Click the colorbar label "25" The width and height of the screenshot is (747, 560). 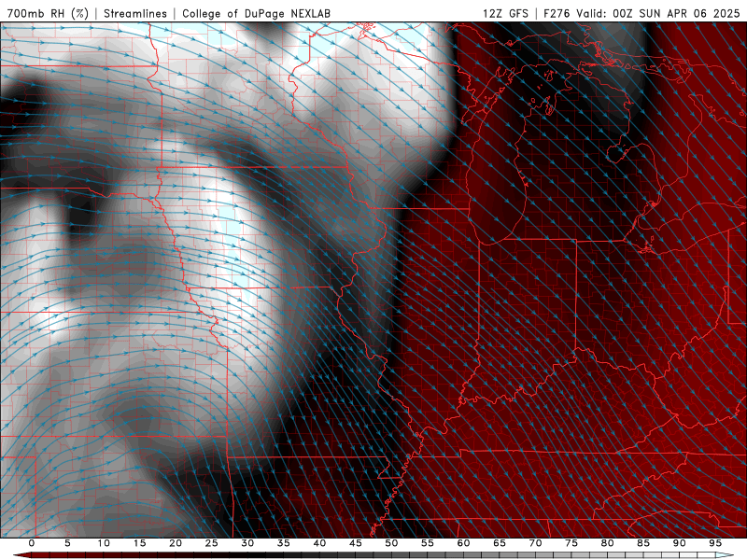coord(212,543)
